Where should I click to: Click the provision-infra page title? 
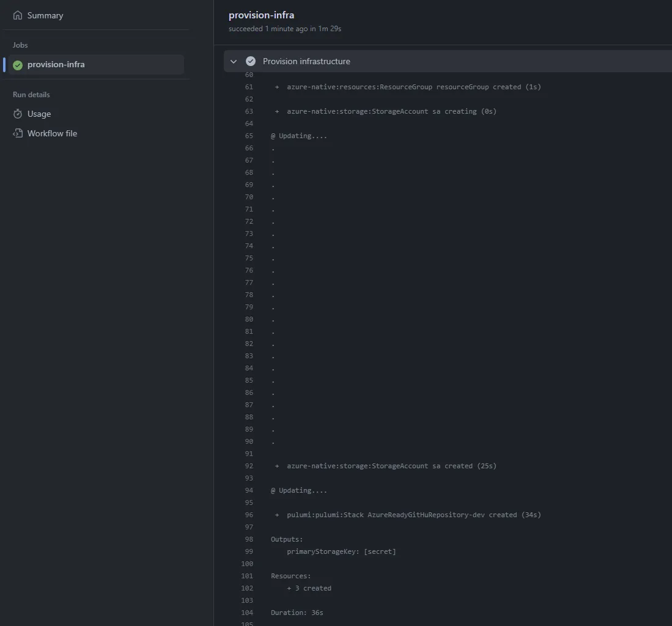point(262,15)
